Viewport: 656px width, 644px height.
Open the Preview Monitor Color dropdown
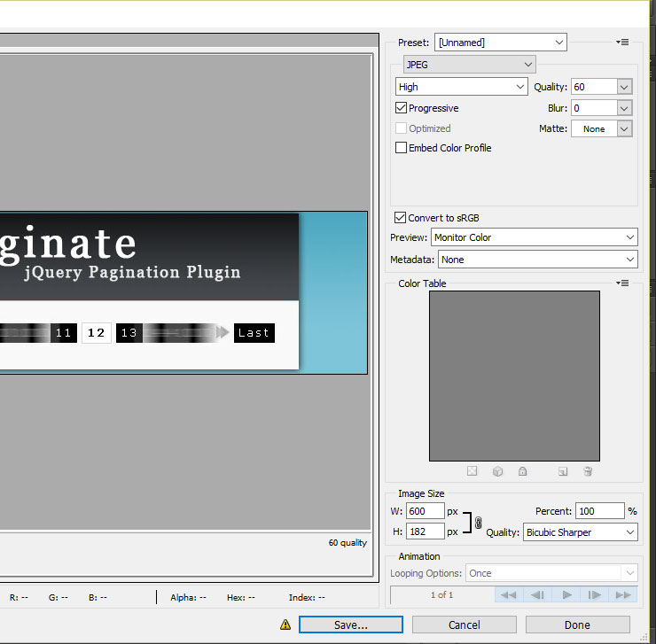click(x=535, y=237)
